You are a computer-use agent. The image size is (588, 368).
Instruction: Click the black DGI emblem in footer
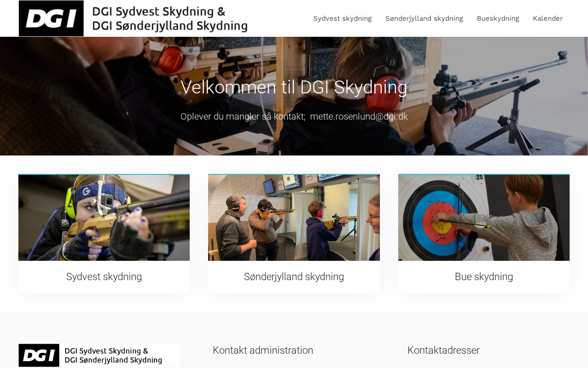tap(39, 355)
